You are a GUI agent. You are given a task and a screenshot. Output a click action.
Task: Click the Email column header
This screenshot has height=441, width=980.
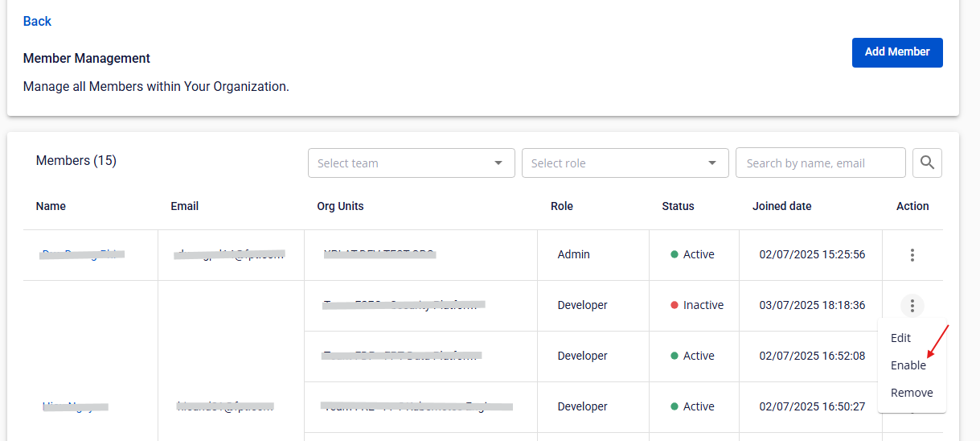coord(184,206)
